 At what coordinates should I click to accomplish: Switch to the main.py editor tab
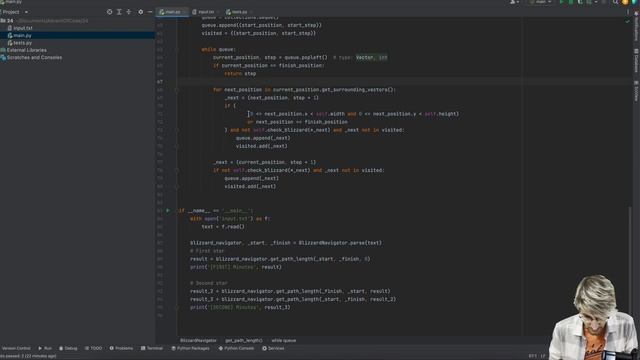pos(173,12)
